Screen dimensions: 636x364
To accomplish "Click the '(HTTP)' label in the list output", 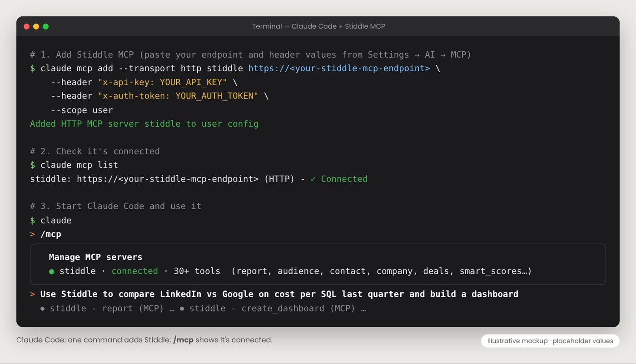I will click(279, 179).
